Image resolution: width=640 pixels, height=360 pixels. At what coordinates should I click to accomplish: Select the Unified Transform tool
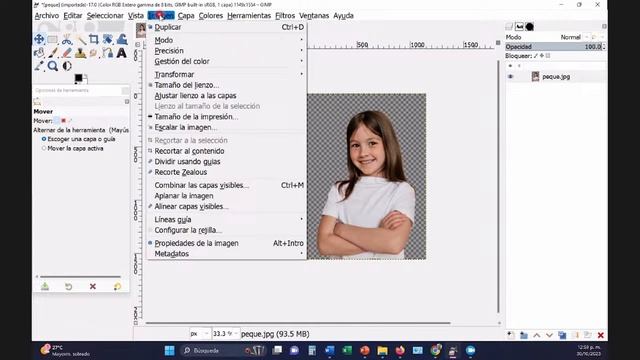click(x=108, y=40)
